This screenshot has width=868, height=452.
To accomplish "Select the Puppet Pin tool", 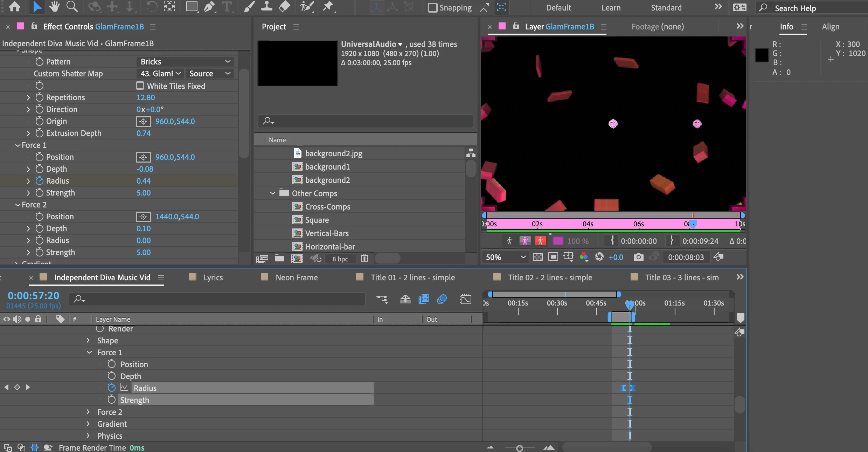I will pyautogui.click(x=328, y=7).
